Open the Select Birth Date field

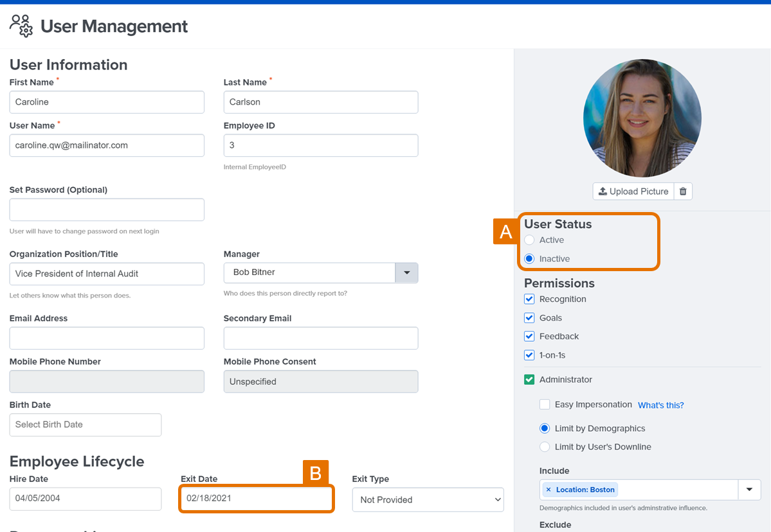(x=85, y=425)
